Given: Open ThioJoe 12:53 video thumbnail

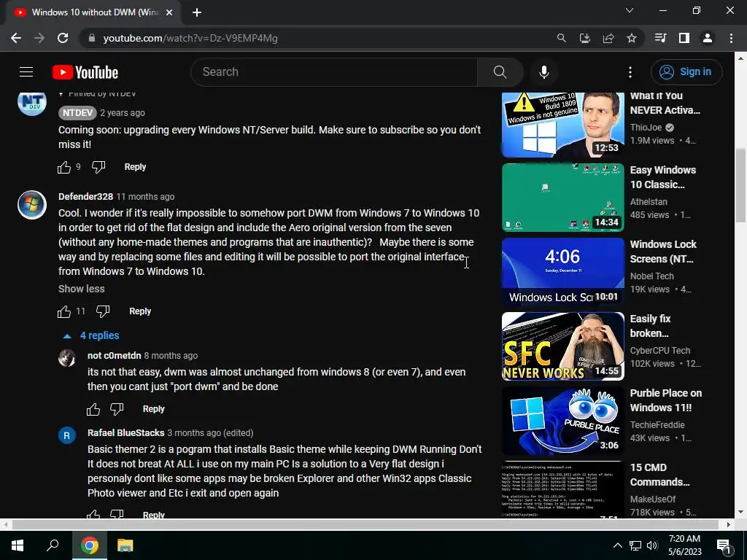Looking at the screenshot, I should point(562,124).
